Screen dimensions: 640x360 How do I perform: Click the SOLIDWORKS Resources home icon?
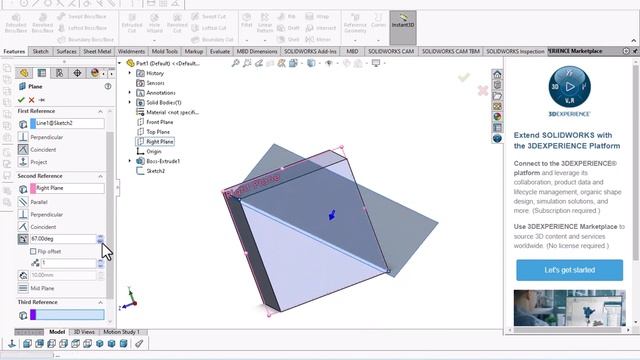click(497, 74)
